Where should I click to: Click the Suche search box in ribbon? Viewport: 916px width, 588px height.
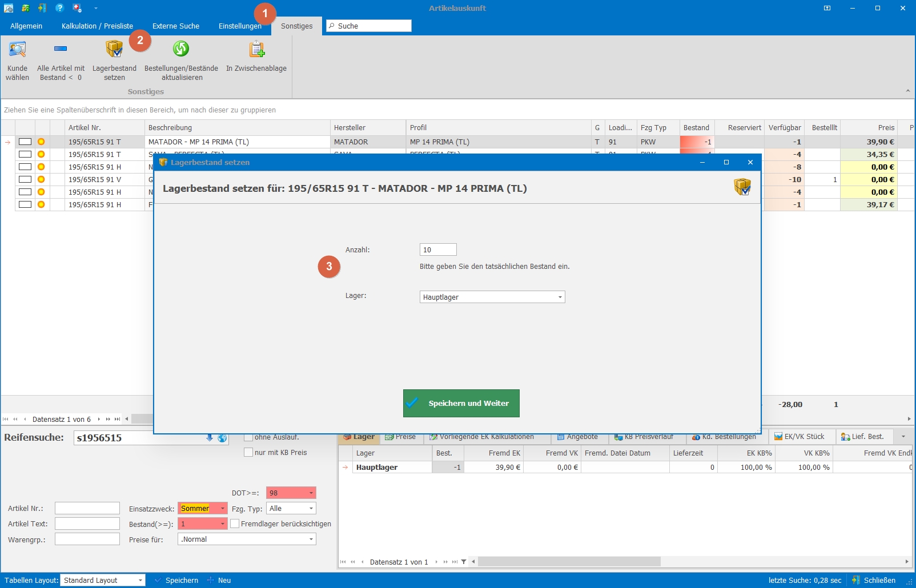point(368,26)
